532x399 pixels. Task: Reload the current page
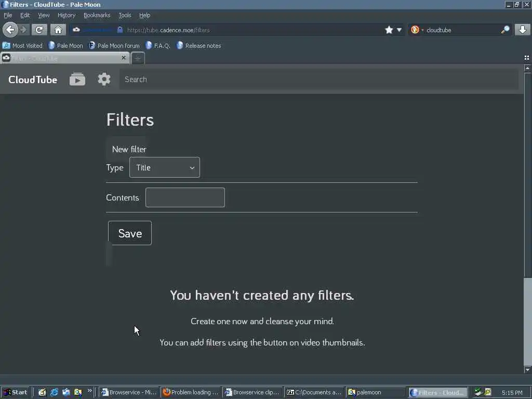click(x=39, y=30)
